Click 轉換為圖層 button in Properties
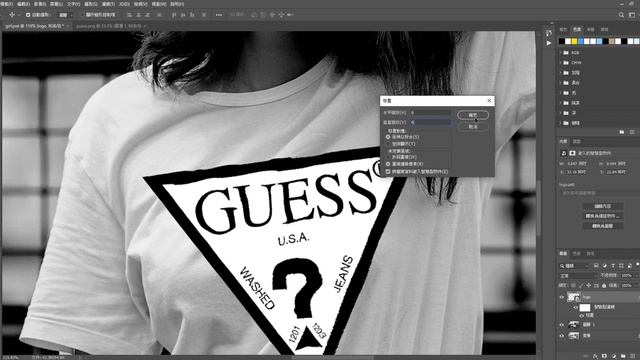640x360 pixels. pos(602,226)
